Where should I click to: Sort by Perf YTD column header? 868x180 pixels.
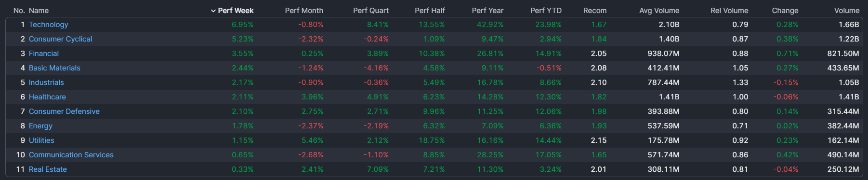(x=546, y=11)
